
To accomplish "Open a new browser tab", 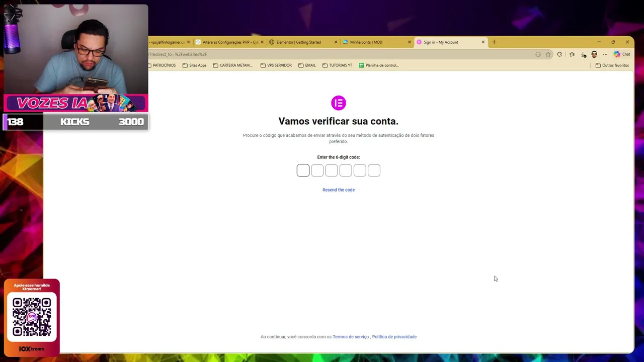I will (x=494, y=42).
